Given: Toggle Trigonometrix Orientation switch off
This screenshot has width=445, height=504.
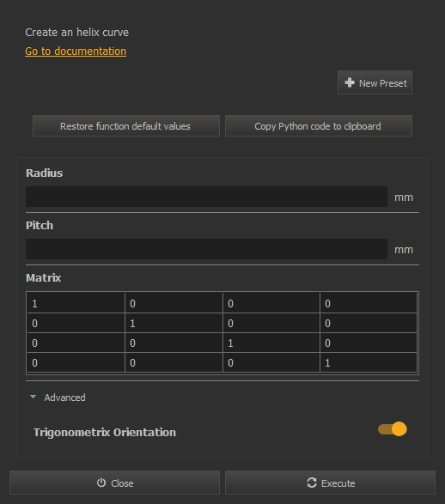Looking at the screenshot, I should pos(393,429).
